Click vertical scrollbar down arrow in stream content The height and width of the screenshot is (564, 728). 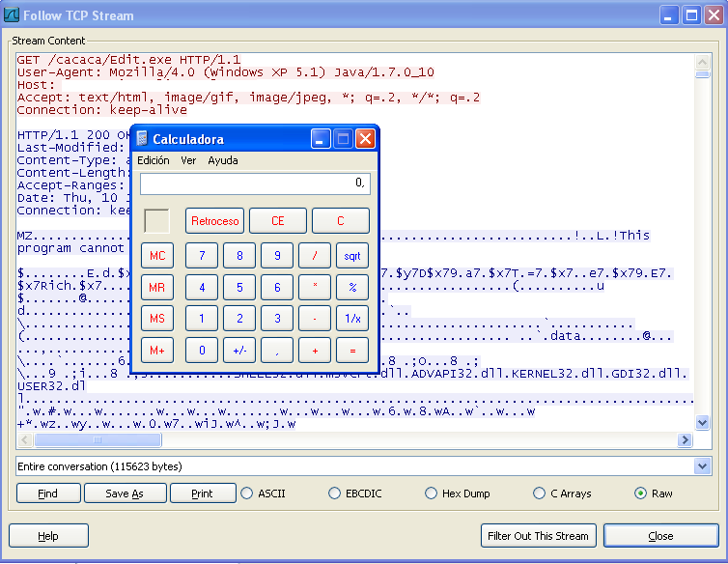[703, 422]
